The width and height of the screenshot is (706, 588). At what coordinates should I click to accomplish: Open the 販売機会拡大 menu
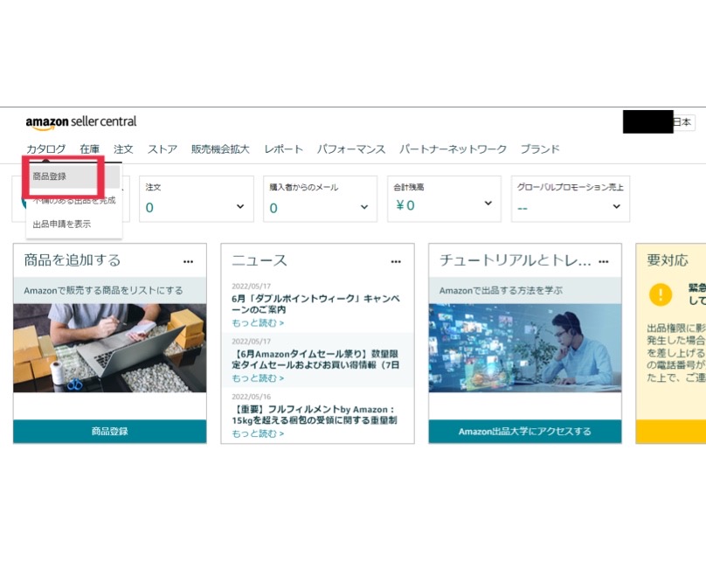point(220,149)
